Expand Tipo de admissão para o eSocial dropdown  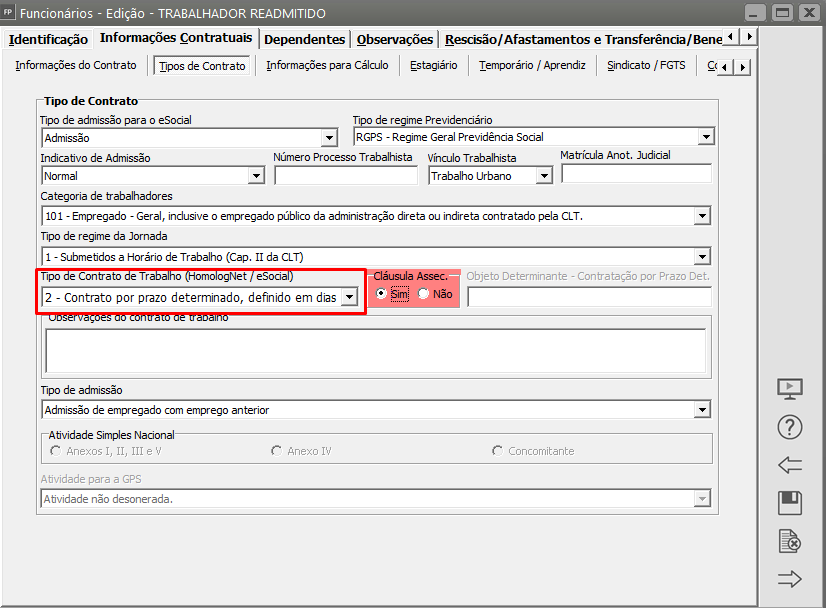(329, 138)
